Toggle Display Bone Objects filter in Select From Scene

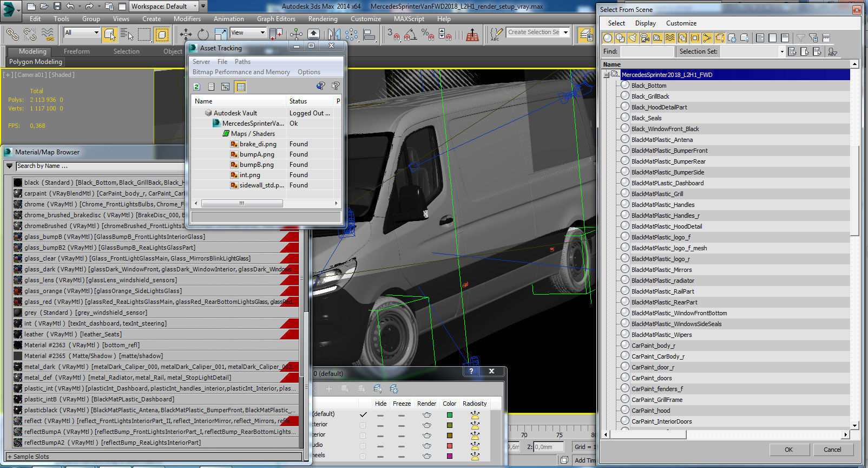click(707, 37)
